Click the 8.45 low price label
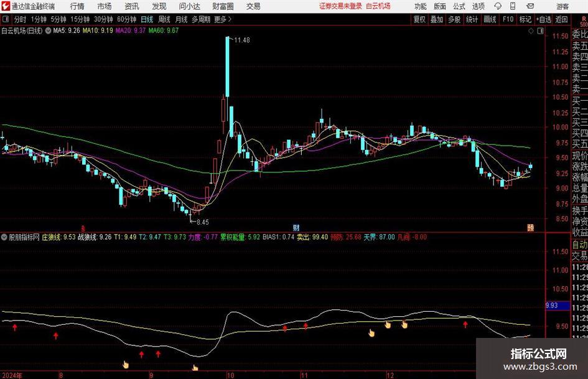 click(202, 222)
